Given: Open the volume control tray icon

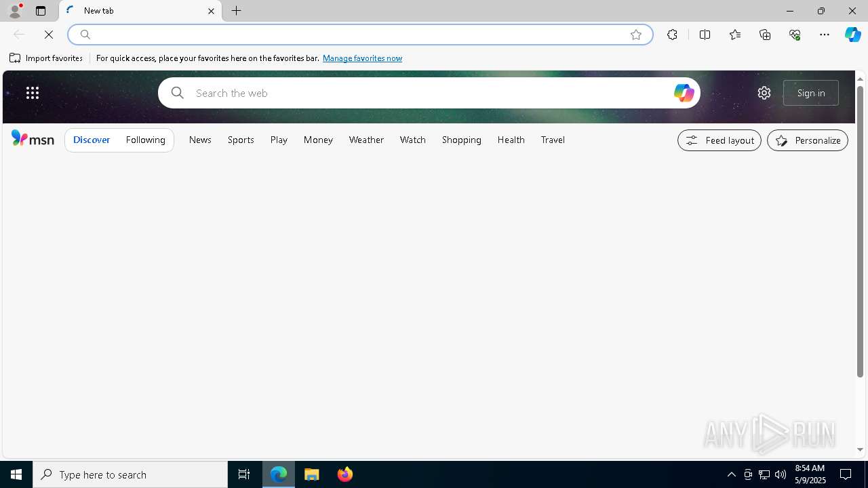Looking at the screenshot, I should click(x=781, y=474).
